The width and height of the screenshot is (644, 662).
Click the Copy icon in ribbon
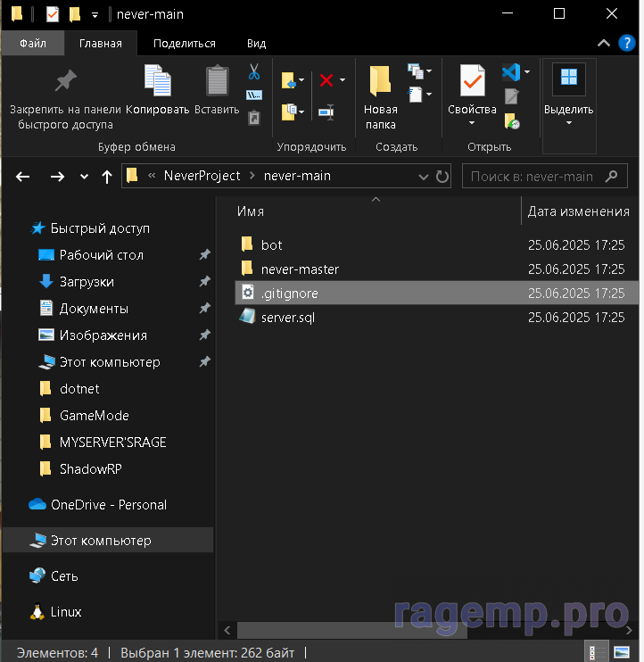coord(158,91)
